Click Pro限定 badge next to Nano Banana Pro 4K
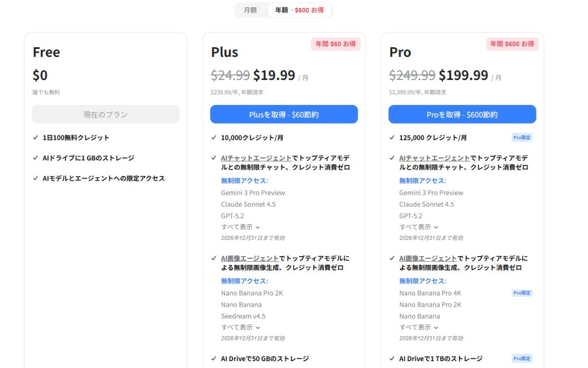Screen dimensions: 588x368 522,293
